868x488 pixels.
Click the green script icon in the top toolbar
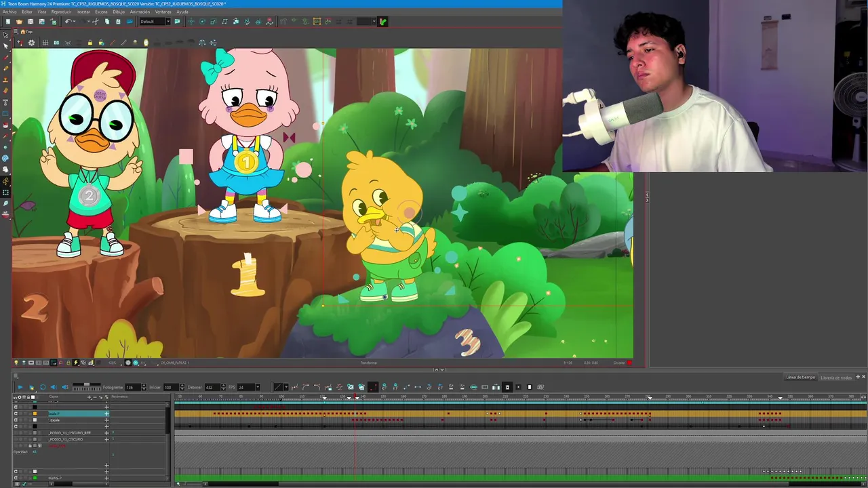[383, 22]
